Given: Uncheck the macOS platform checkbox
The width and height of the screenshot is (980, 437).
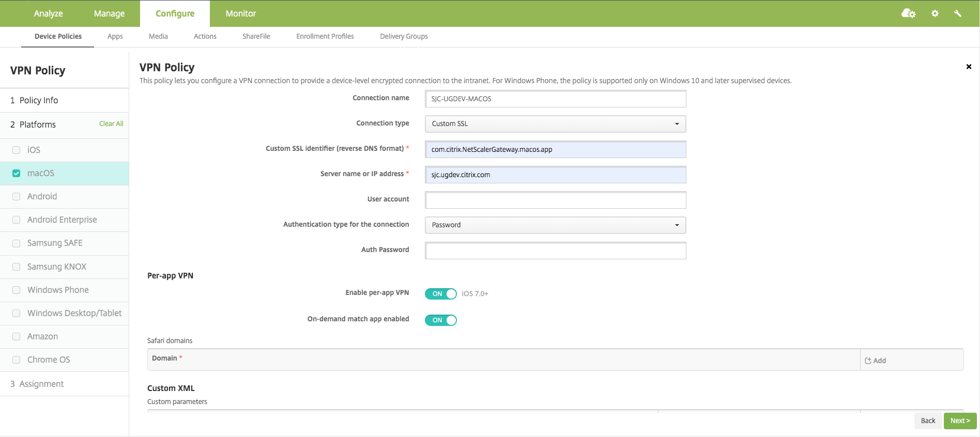Looking at the screenshot, I should 17,174.
